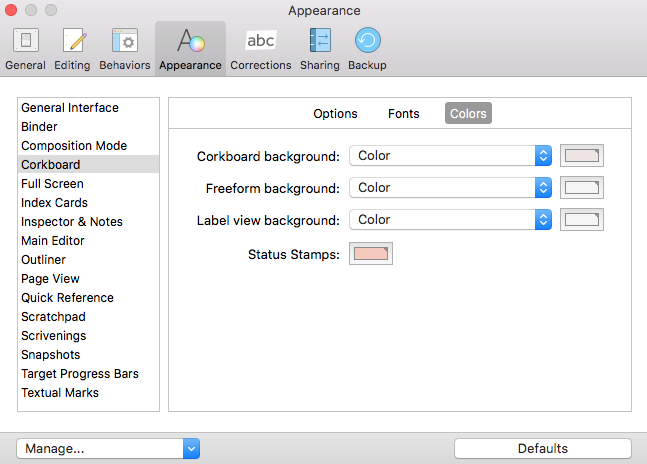Select General Interface in the list
The image size is (647, 464).
88,108
